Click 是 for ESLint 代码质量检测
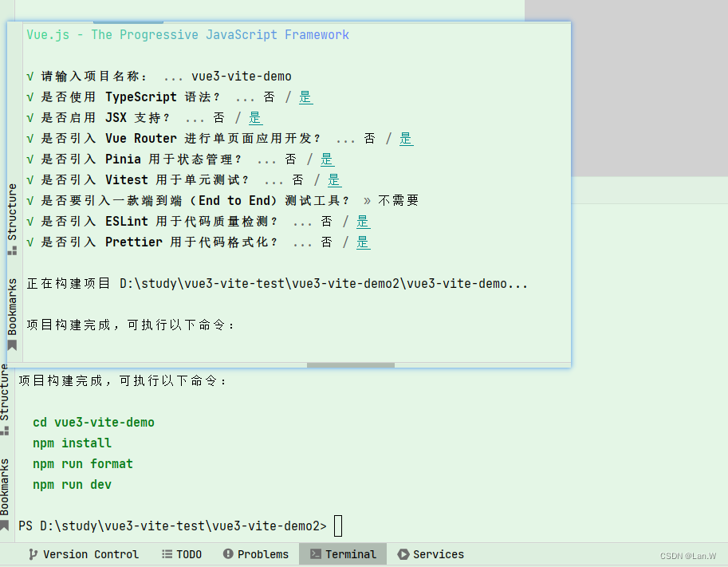The height and width of the screenshot is (567, 728). [x=363, y=221]
